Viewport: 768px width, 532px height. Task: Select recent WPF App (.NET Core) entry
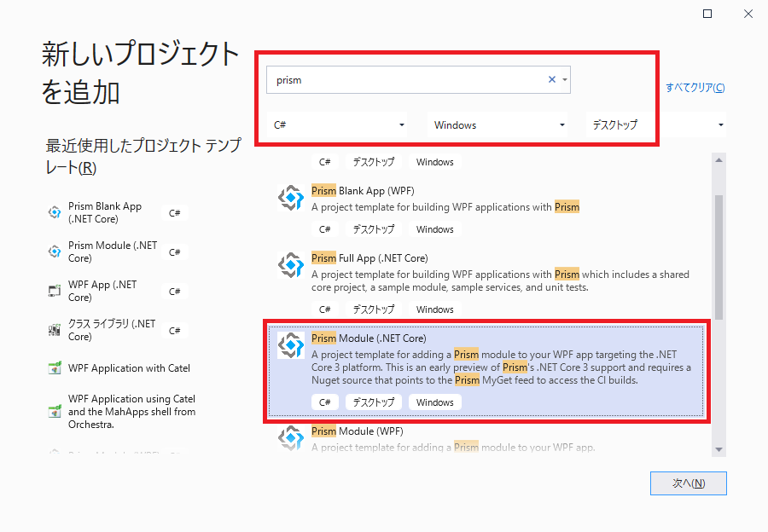[118, 291]
